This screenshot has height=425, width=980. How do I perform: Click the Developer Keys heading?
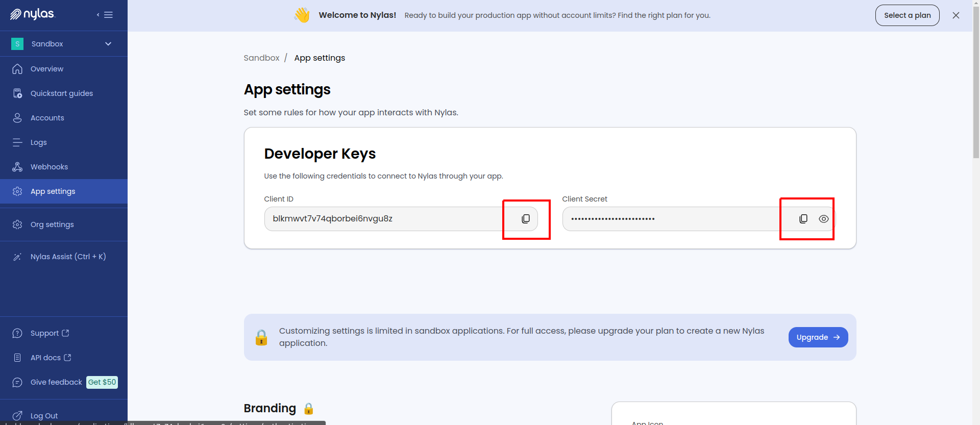pos(320,154)
